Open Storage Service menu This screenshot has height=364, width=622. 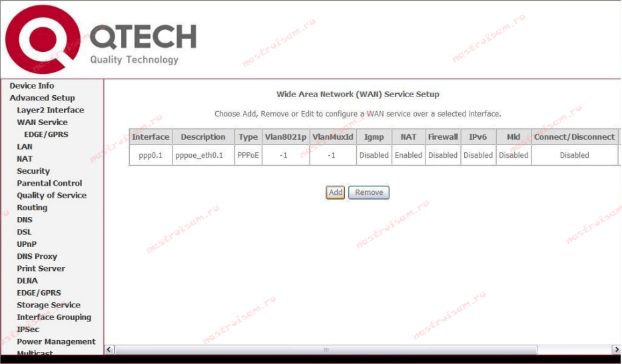[x=48, y=305]
